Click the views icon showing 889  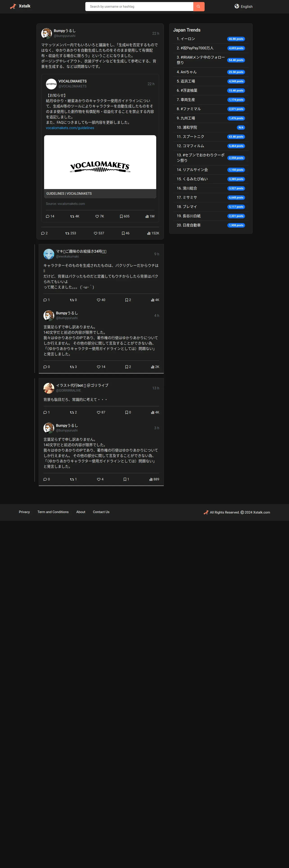(x=151, y=479)
